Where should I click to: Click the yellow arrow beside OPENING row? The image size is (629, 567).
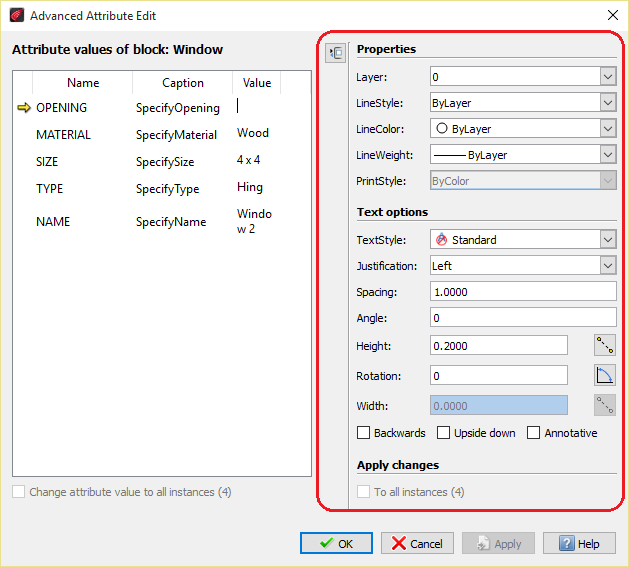pyautogui.click(x=24, y=108)
